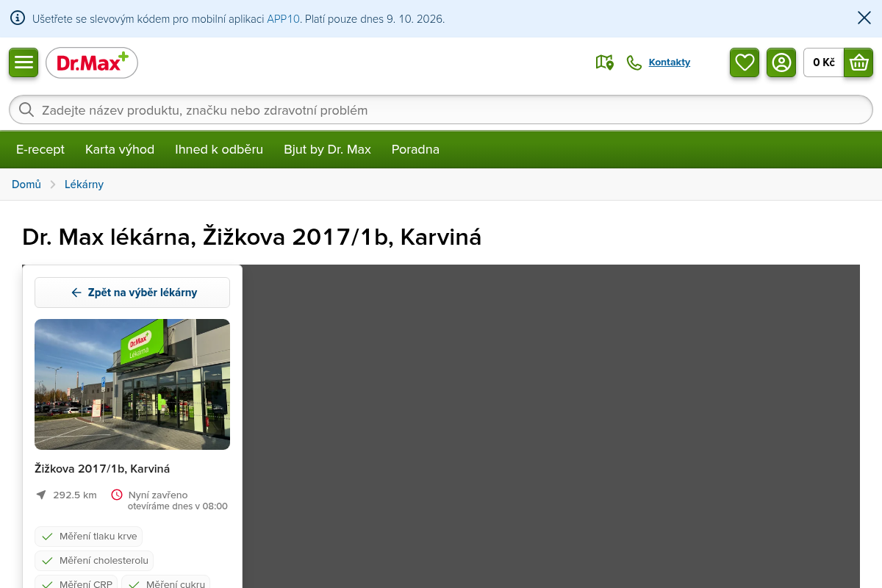Click the otevíráme dnes v 08:00 text
This screenshot has width=882, height=588.
tap(178, 506)
